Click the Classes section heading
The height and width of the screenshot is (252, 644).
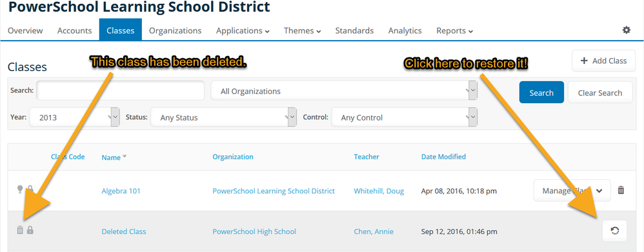tap(27, 67)
